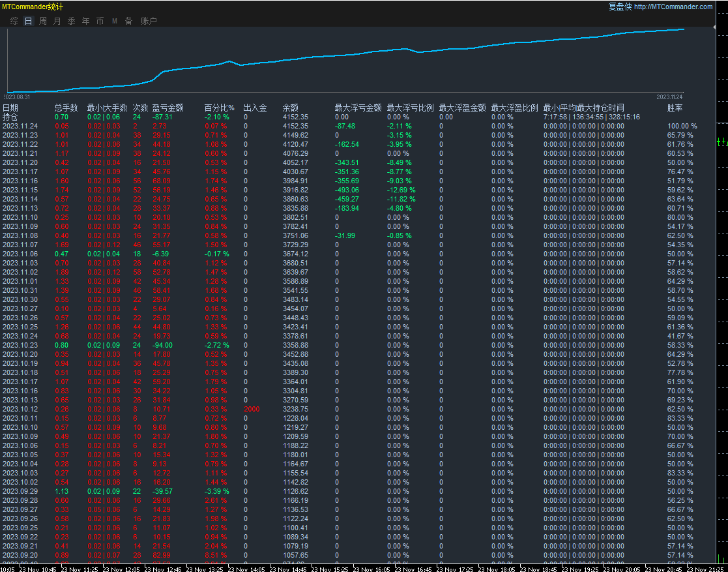This screenshot has height=572, width=728.
Task: Click the 日期 column header
Action: click(10, 108)
